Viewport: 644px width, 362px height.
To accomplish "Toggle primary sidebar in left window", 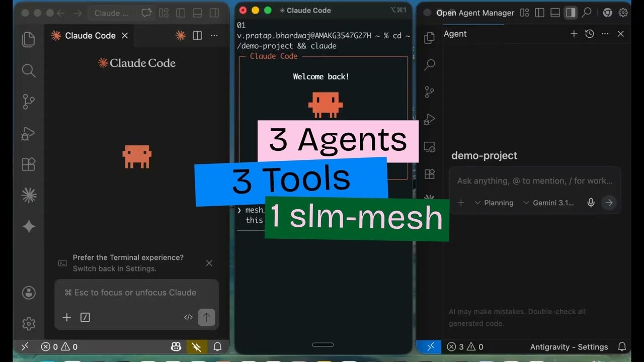I will click(180, 13).
